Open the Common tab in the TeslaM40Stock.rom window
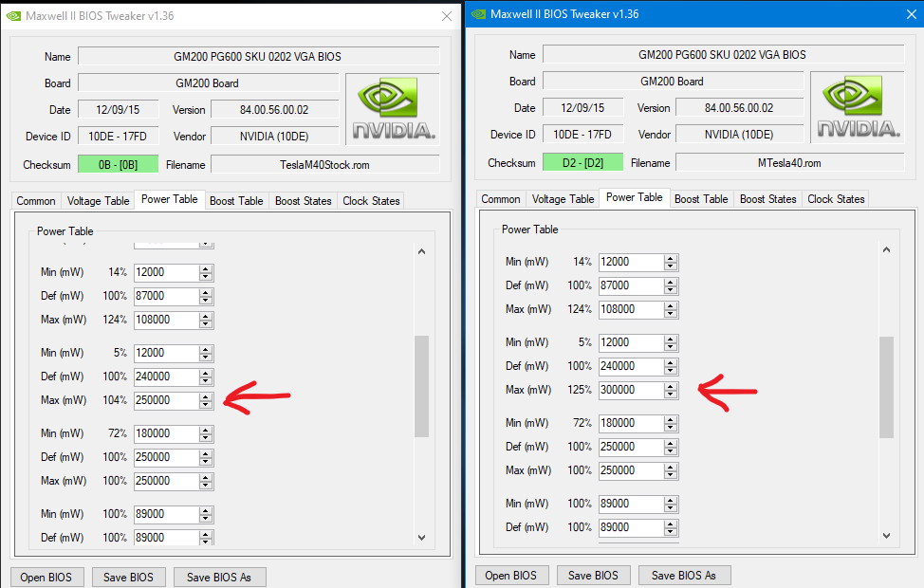Screen dimensions: 924x588 pyautogui.click(x=35, y=201)
